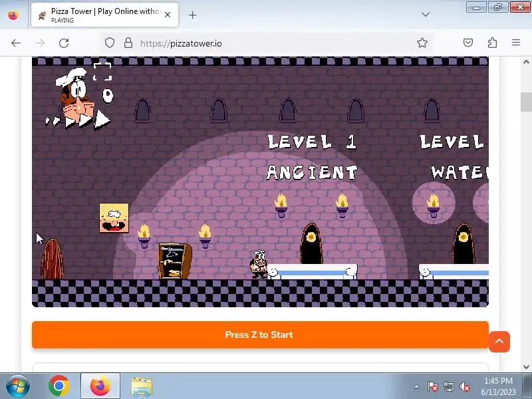Screen dimensions: 532x399
Task: Expand the list all tabs chevron
Action: pyautogui.click(x=425, y=15)
